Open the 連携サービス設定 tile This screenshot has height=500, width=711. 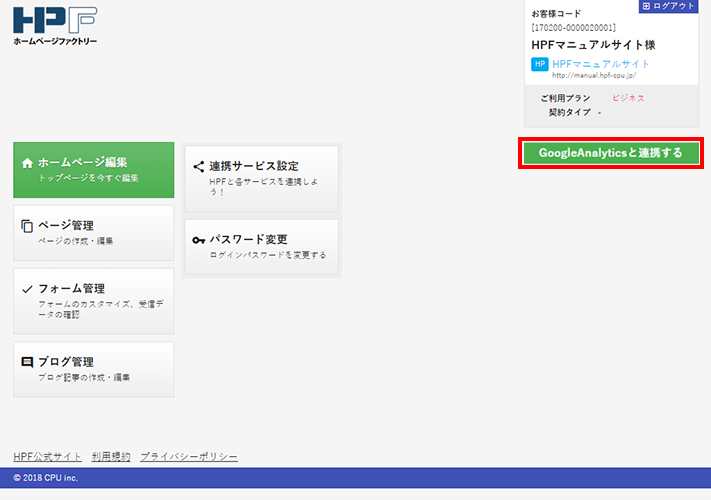coord(262,179)
